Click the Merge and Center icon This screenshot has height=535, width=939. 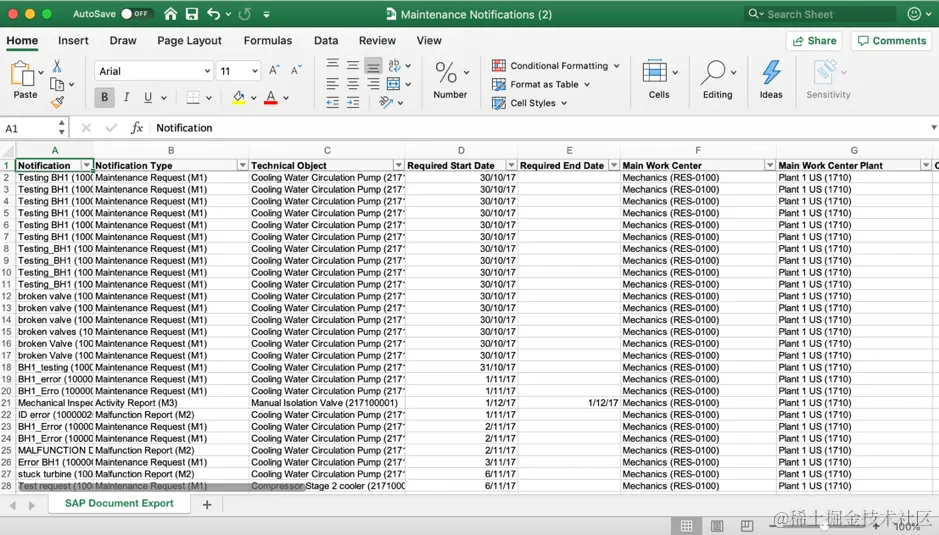coord(393,84)
